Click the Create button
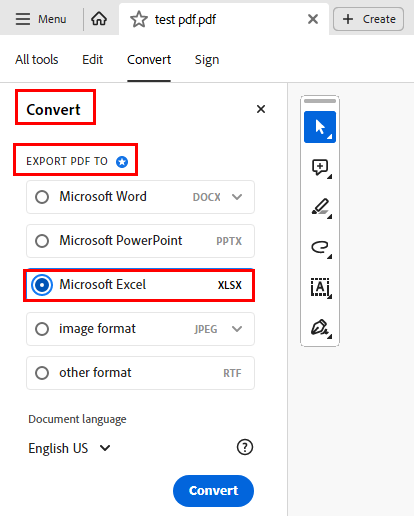The height and width of the screenshot is (516, 414). [368, 19]
